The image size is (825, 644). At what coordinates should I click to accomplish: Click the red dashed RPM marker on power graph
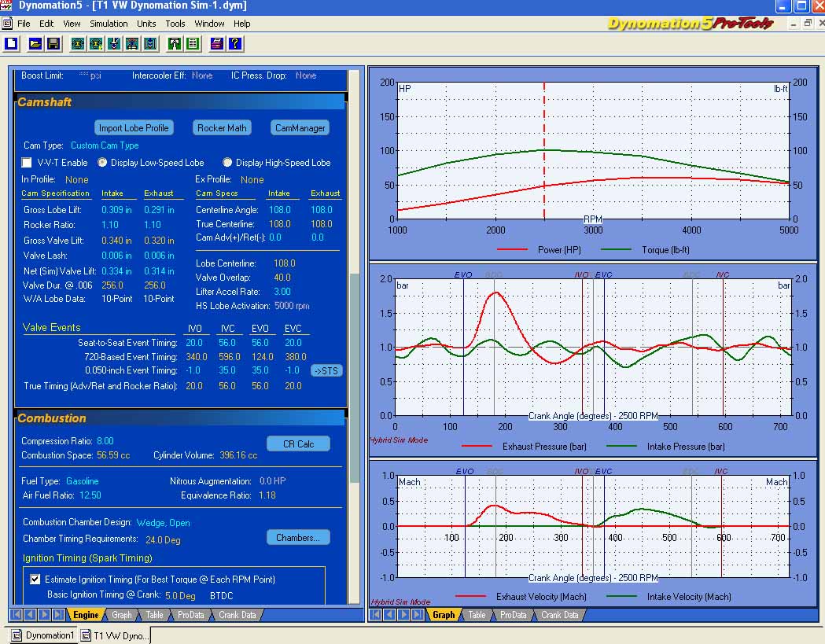[x=544, y=150]
